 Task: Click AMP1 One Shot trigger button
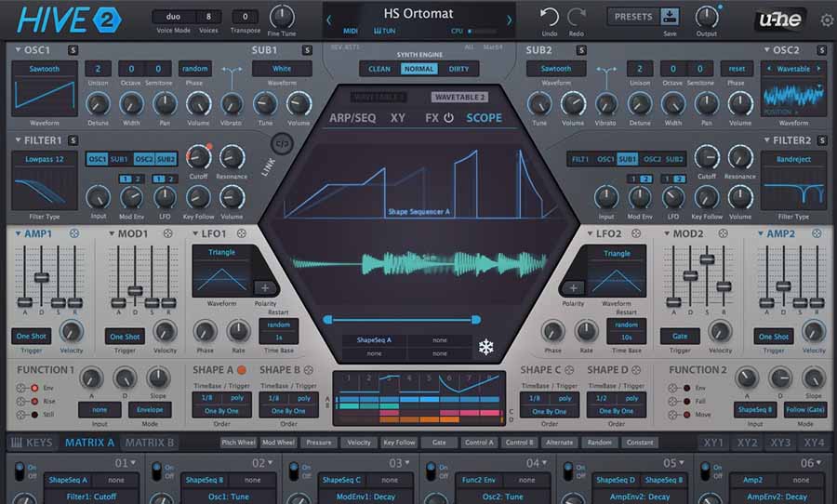tap(31, 336)
